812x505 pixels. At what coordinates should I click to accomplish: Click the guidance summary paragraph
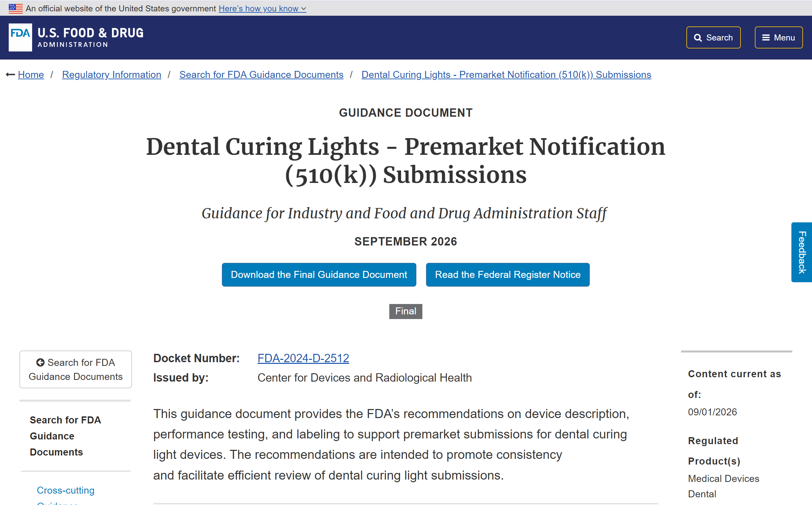point(391,444)
